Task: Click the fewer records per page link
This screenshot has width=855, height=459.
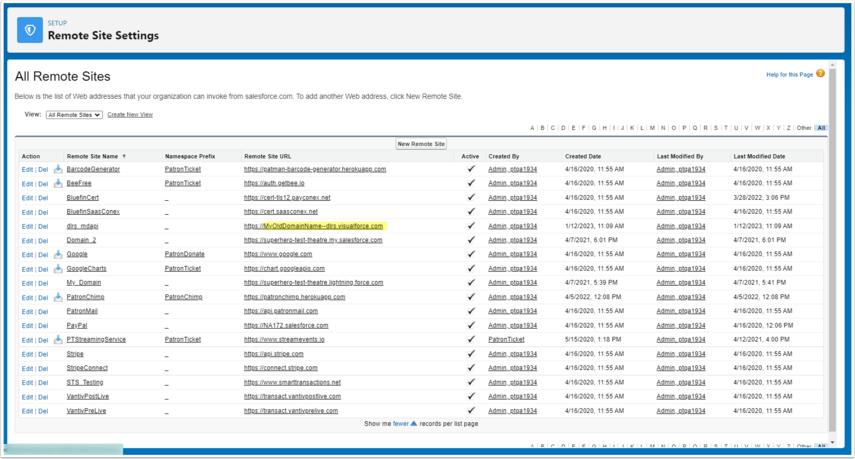Action: click(400, 424)
